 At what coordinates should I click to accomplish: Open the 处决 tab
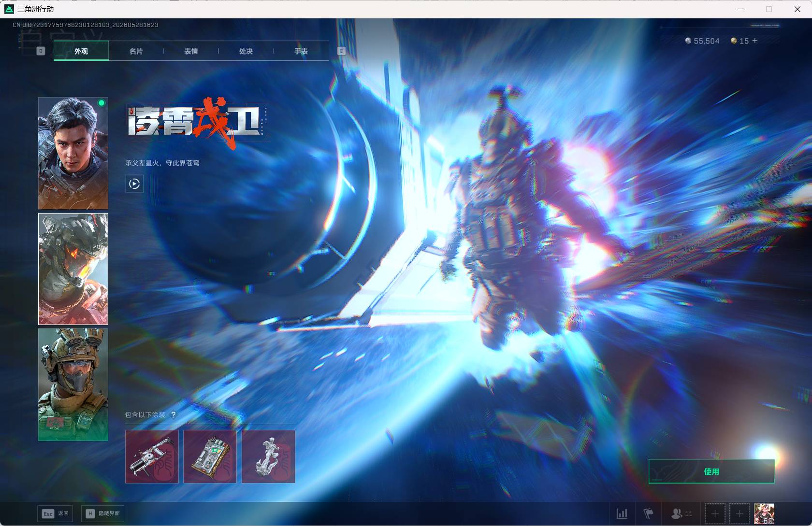click(246, 51)
